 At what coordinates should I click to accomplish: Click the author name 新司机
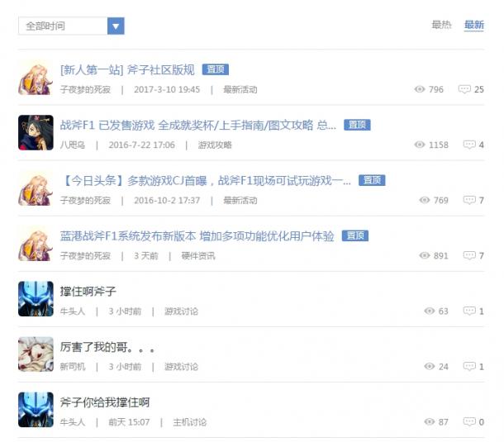(73, 367)
